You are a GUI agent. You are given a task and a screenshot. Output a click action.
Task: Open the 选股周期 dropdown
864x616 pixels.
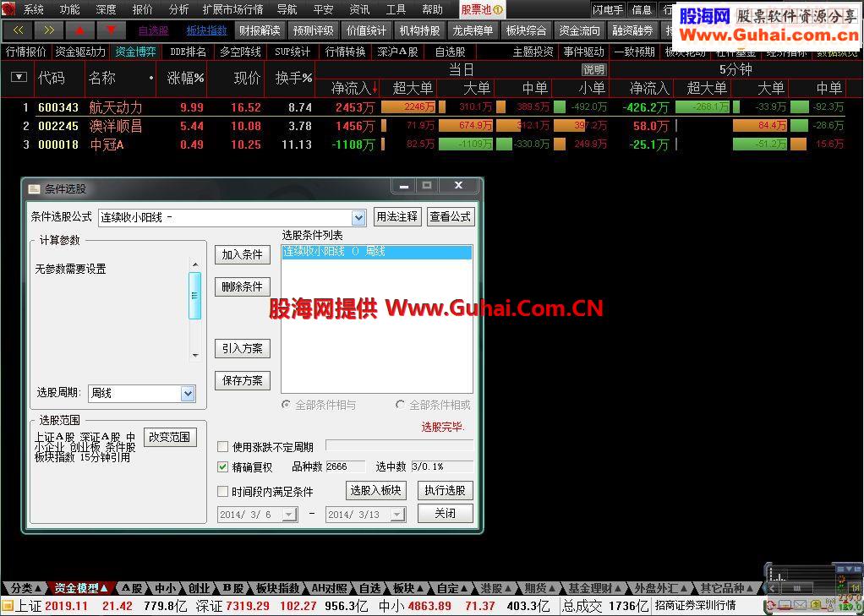point(188,394)
